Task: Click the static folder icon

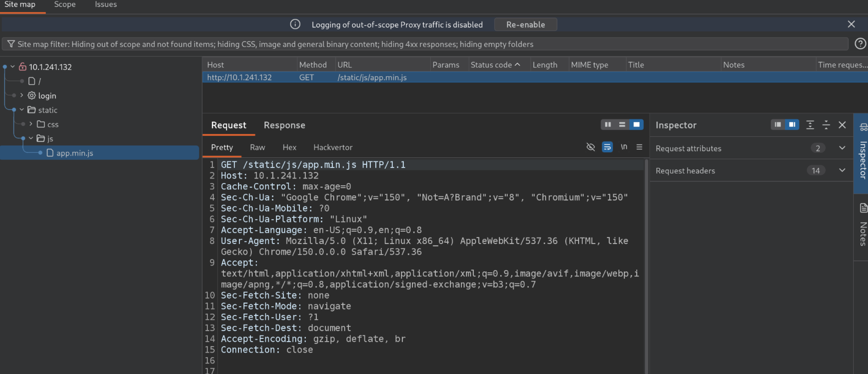Action: click(x=32, y=110)
